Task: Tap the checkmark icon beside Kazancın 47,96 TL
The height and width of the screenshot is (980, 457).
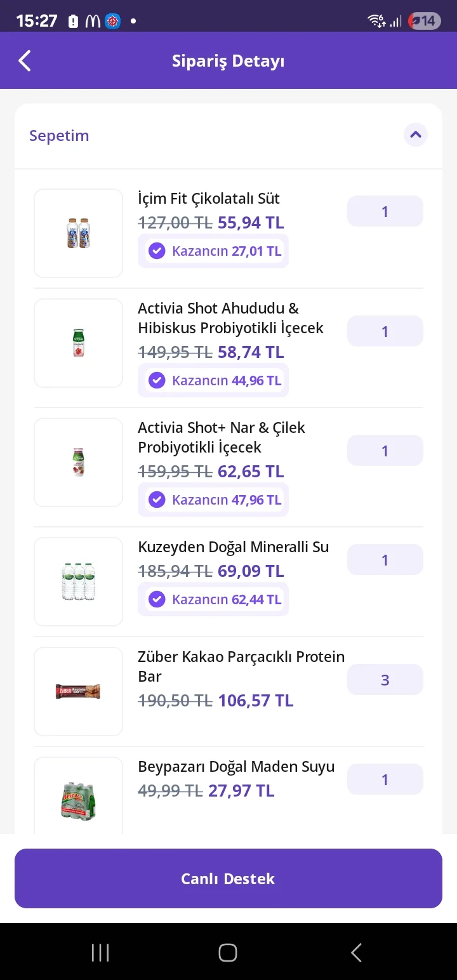Action: (157, 500)
